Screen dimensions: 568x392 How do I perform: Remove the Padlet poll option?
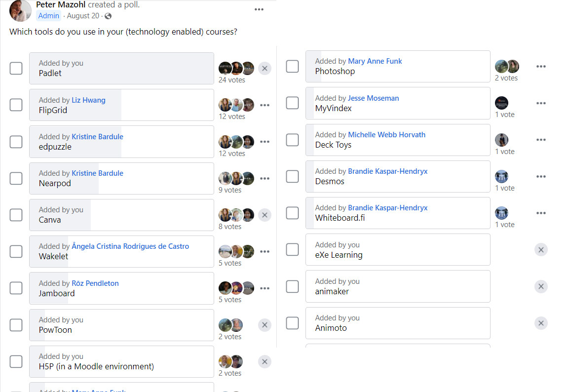click(265, 69)
